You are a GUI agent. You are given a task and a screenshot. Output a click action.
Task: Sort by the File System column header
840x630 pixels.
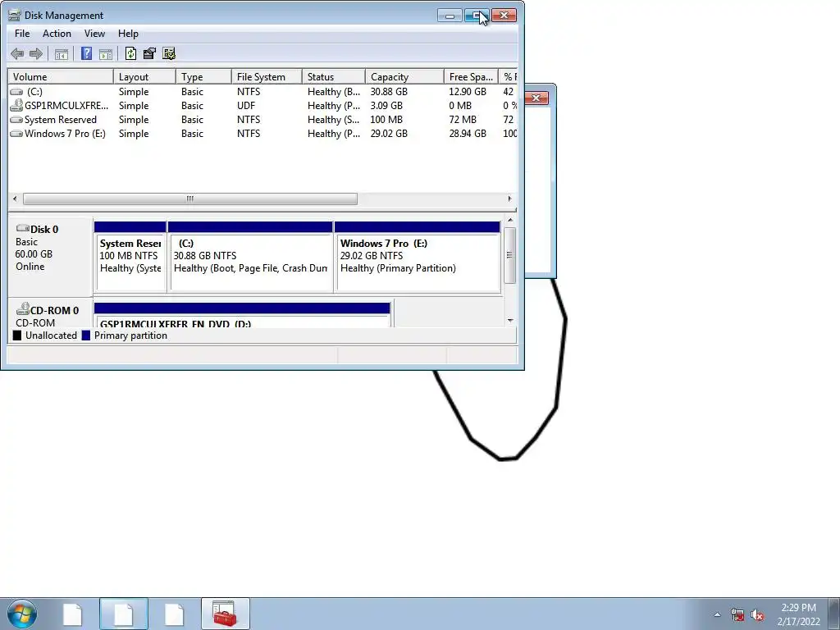point(267,76)
